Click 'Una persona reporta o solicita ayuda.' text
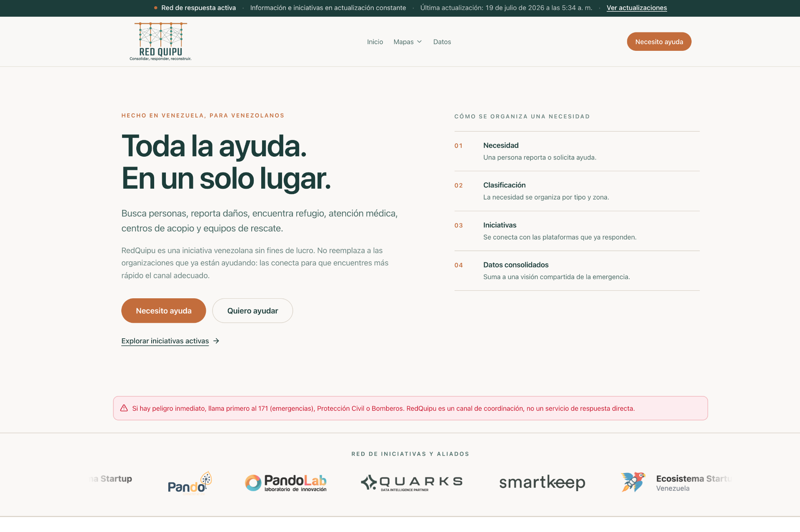 tap(540, 157)
